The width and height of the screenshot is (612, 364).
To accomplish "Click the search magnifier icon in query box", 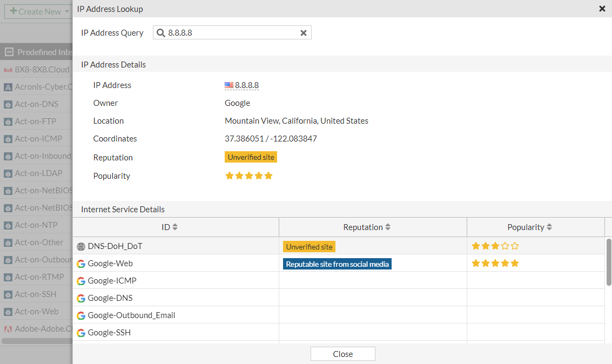I will pos(160,33).
